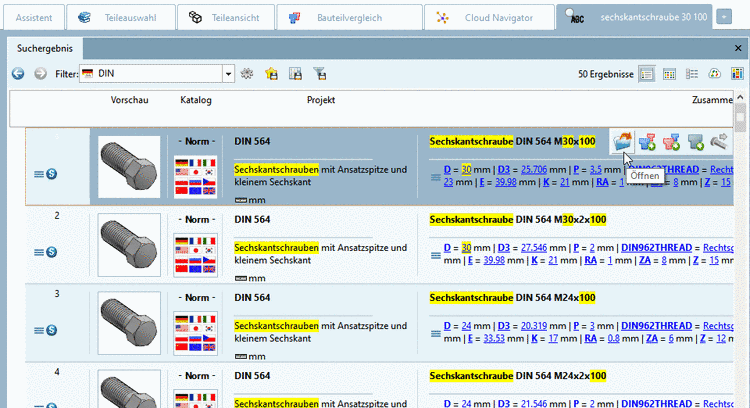
Task: Toggle the colored columns chart view icon
Action: tap(737, 74)
